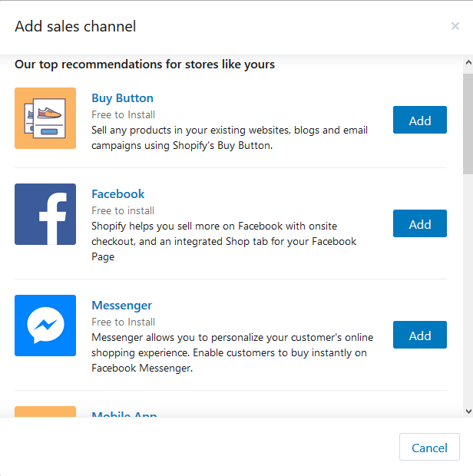Close the Add sales channel dialog

tap(455, 26)
